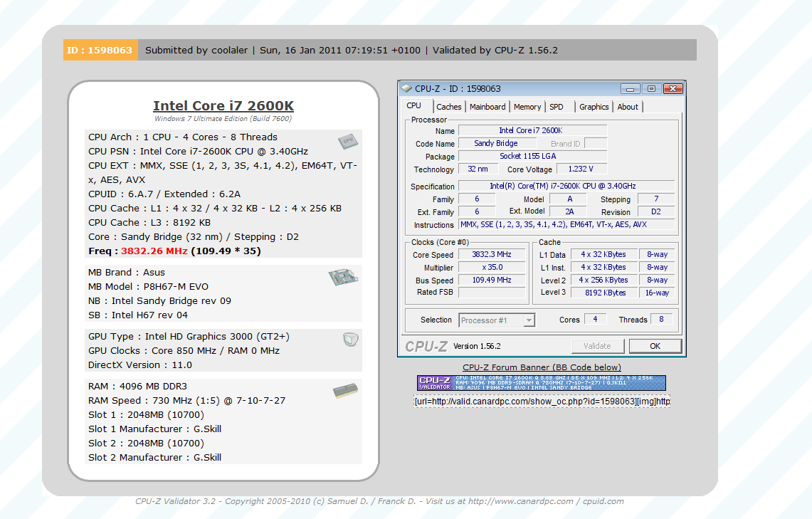Click the Revision value D2
The height and width of the screenshot is (519, 812).
pyautogui.click(x=656, y=211)
